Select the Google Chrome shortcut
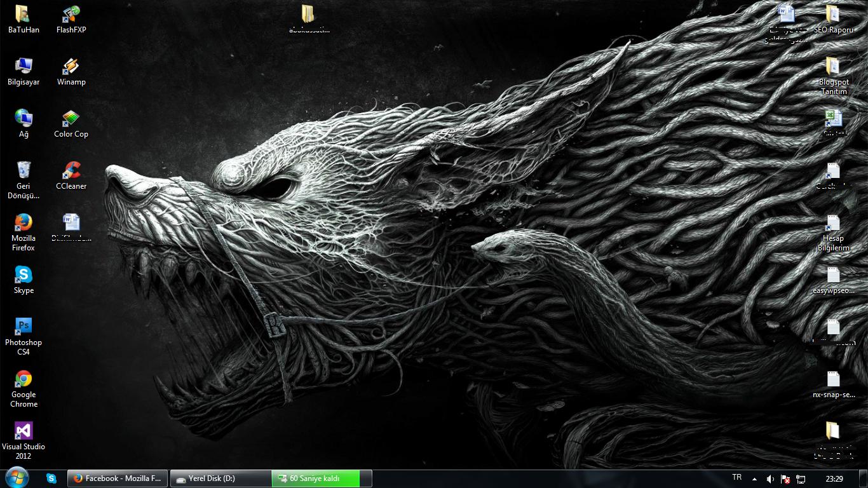The width and height of the screenshot is (868, 488). [24, 389]
